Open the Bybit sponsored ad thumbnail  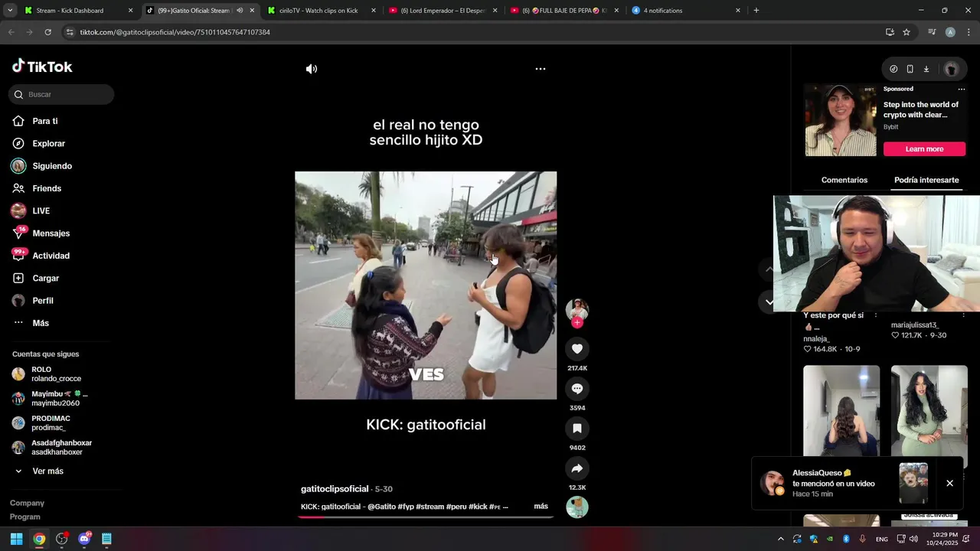(841, 120)
